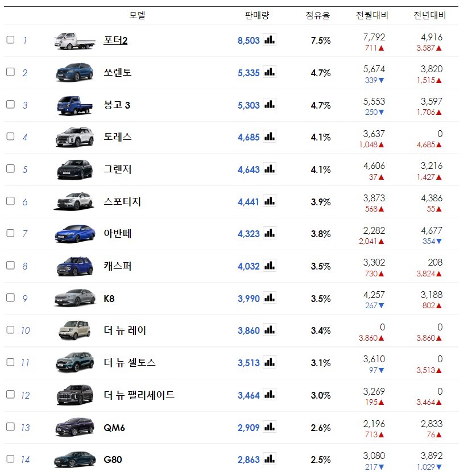Open sales chart icon for 더 뉴 레이
The image size is (476, 472).
(269, 330)
